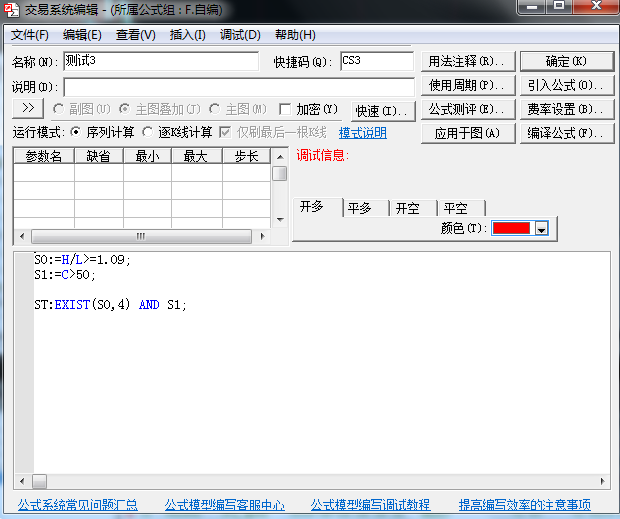Viewport: 620px width, 519px height.
Task: Click the 确定(K) button
Action: [x=567, y=61]
